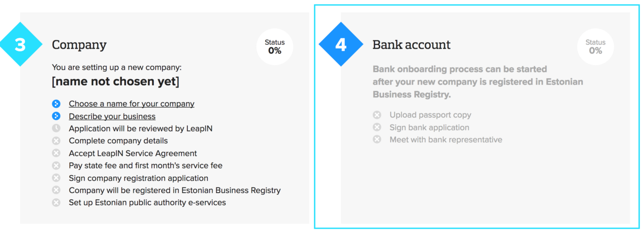644x231 pixels.
Task: Click blue icon beside Choose a name
Action: click(x=56, y=104)
